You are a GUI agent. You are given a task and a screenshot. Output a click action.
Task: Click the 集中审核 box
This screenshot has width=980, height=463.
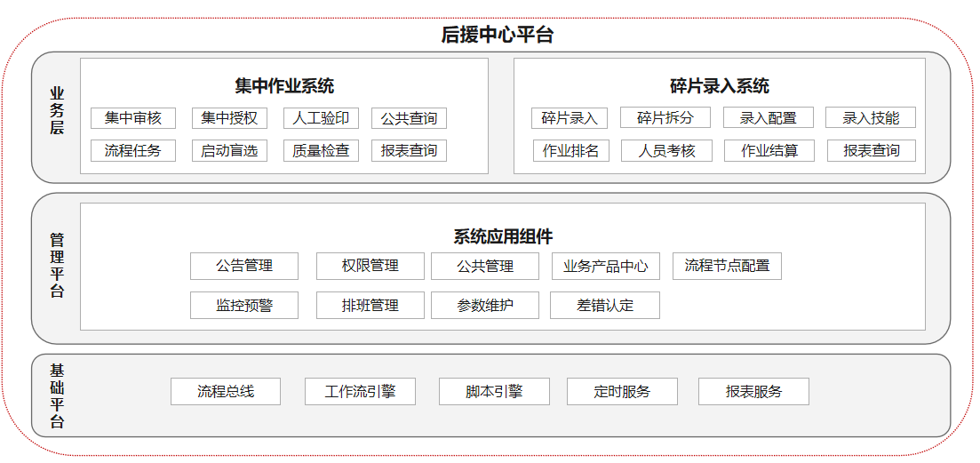click(x=133, y=118)
